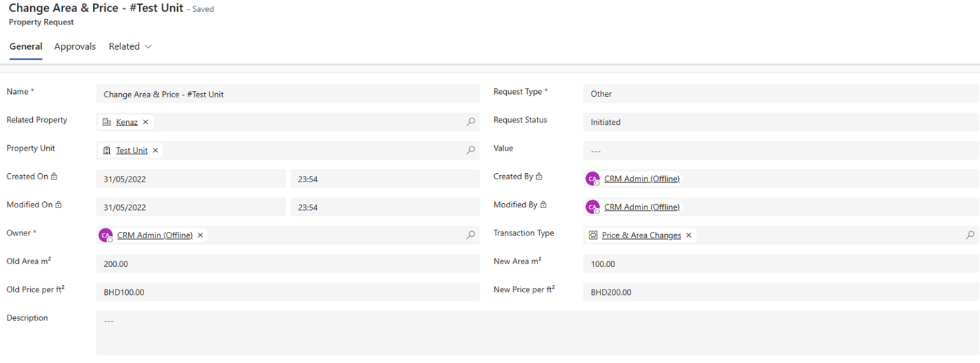
Task: Clear the Price & Area Changes selection
Action: coord(689,235)
